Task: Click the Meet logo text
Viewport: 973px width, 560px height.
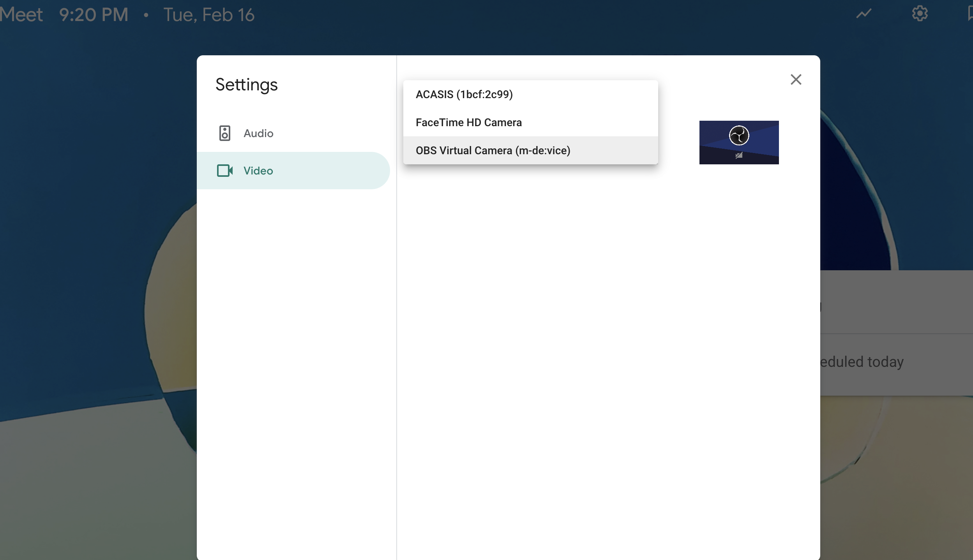Action: coord(21,15)
